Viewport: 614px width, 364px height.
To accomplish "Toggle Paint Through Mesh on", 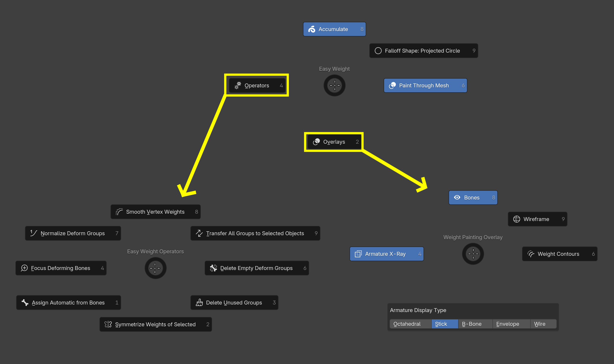I will click(x=426, y=85).
